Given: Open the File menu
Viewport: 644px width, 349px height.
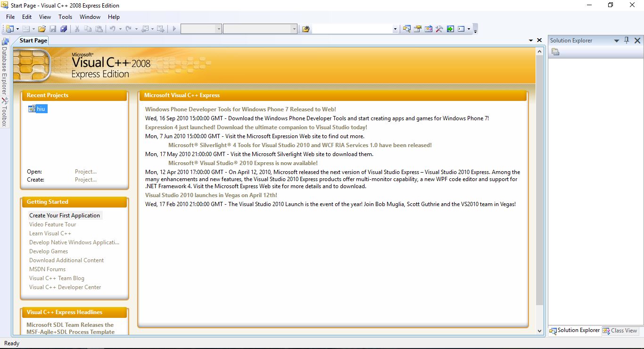Looking at the screenshot, I should [10, 17].
